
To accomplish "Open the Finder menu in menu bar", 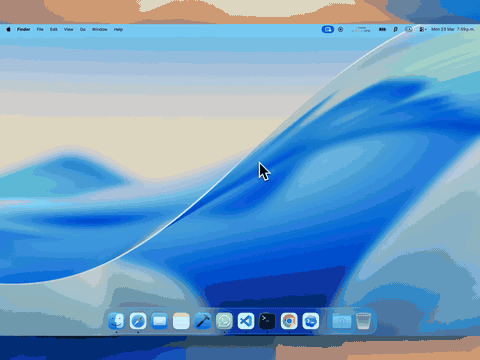I will [24, 29].
